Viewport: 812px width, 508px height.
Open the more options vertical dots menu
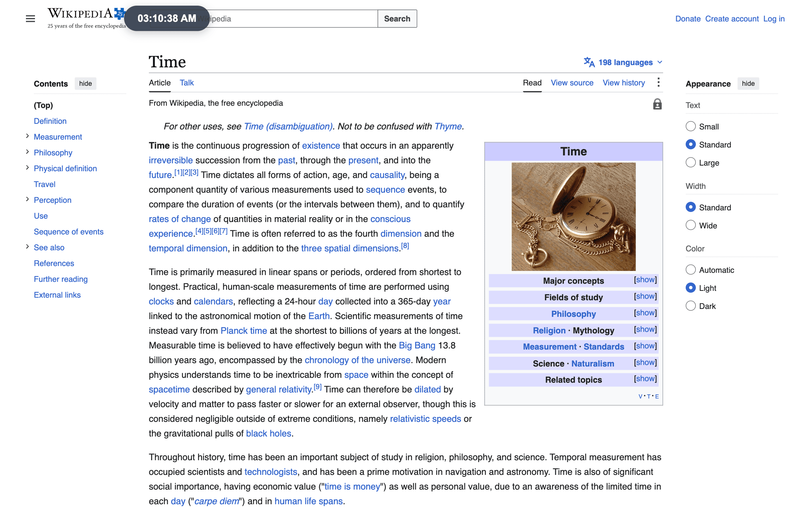tap(658, 82)
